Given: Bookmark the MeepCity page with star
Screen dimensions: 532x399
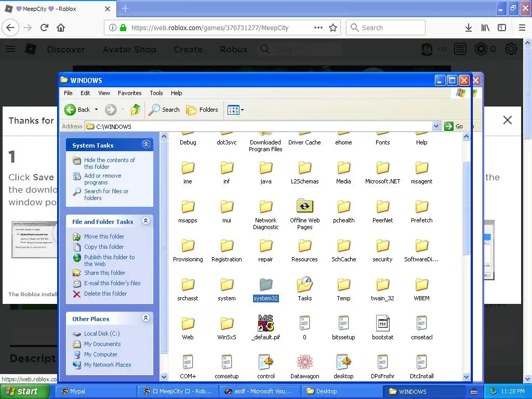Looking at the screenshot, I should point(333,28).
